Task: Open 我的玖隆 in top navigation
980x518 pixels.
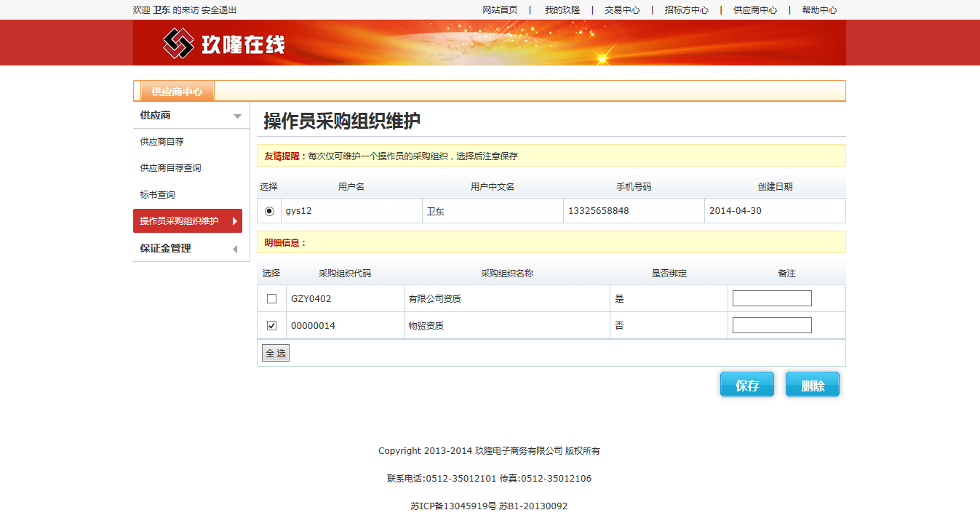Action: coord(562,10)
